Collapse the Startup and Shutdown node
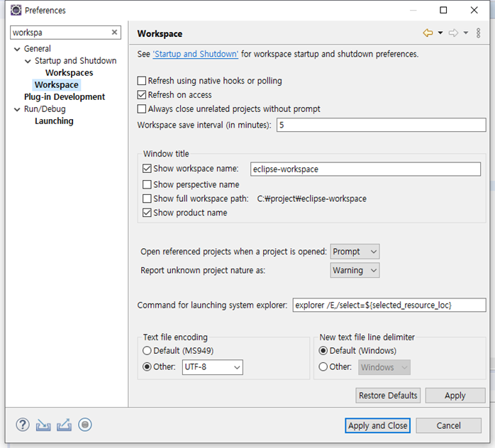Image resolution: width=495 pixels, height=448 pixels. point(28,61)
